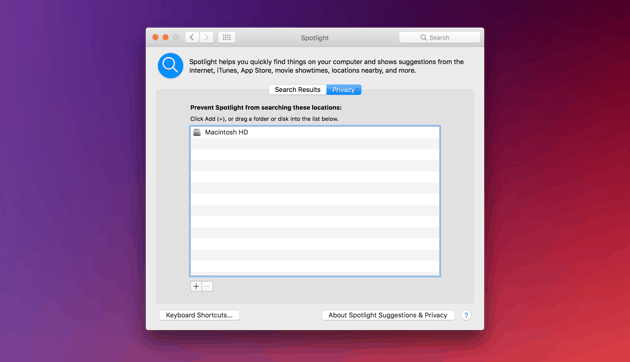Image resolution: width=630 pixels, height=362 pixels.
Task: Click the blue Spotlight magnifier icon
Action: [x=170, y=65]
